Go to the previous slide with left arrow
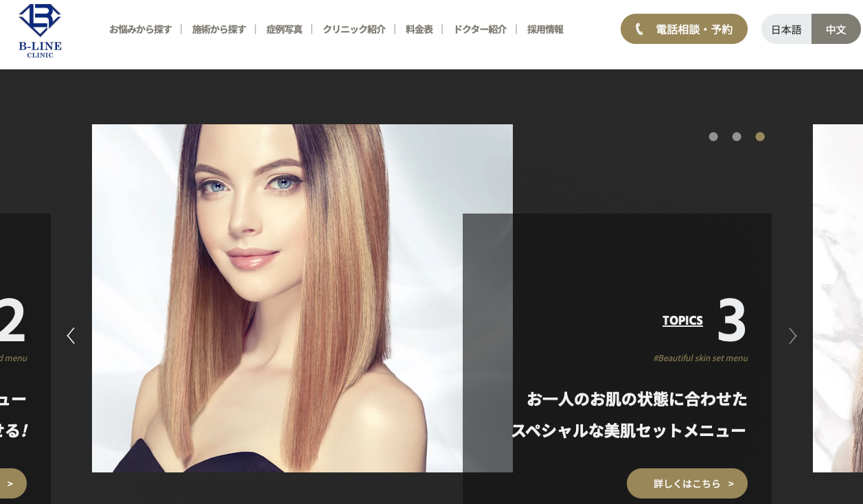Screen dimensions: 863x504 (71, 336)
